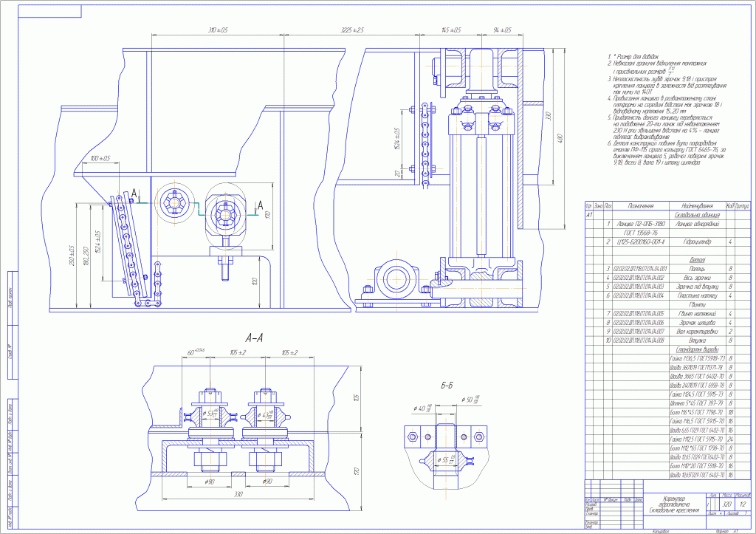Click note "1. * Розмір для довідок"

point(632,57)
